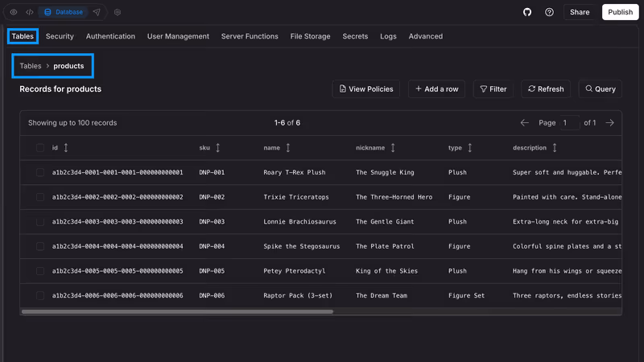
Task: Open the Security tab
Action: [x=60, y=36]
